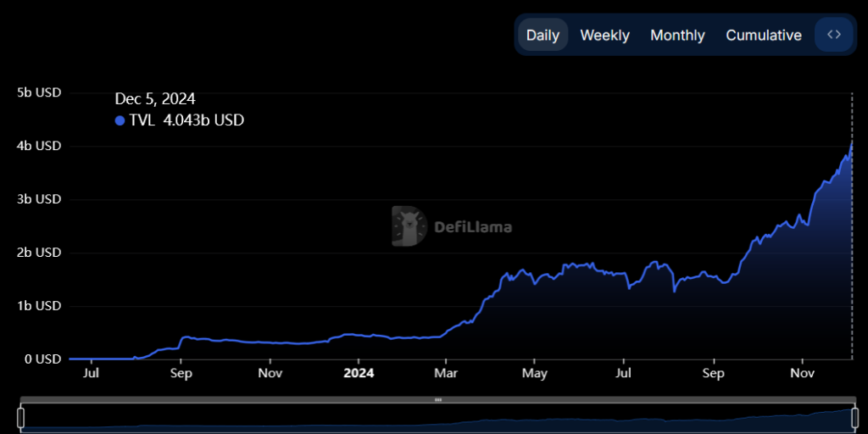This screenshot has width=868, height=434.
Task: Switch to the Cumulative view tab
Action: 764,35
